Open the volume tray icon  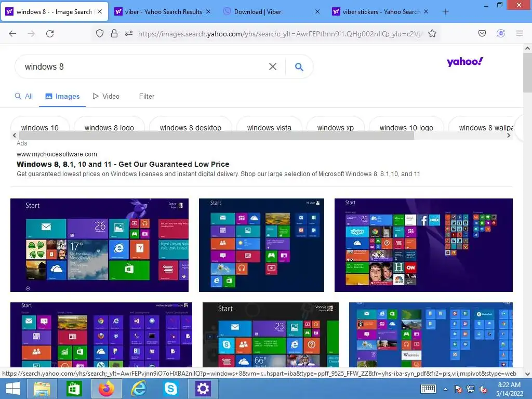click(483, 389)
